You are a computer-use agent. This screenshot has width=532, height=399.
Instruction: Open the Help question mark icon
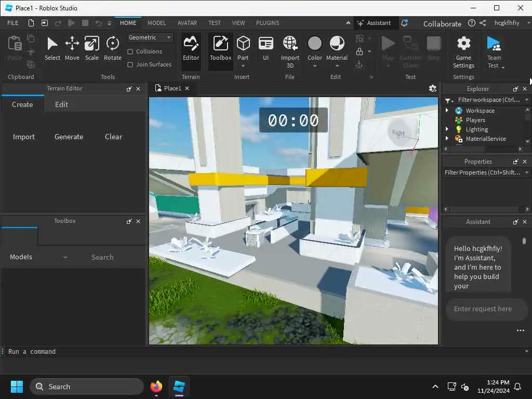(472, 23)
